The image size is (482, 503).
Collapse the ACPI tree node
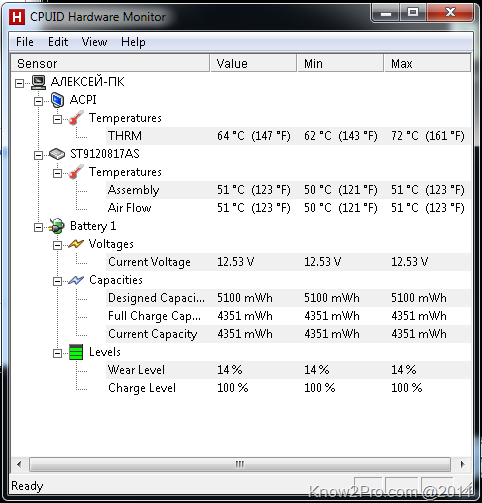tap(39, 101)
